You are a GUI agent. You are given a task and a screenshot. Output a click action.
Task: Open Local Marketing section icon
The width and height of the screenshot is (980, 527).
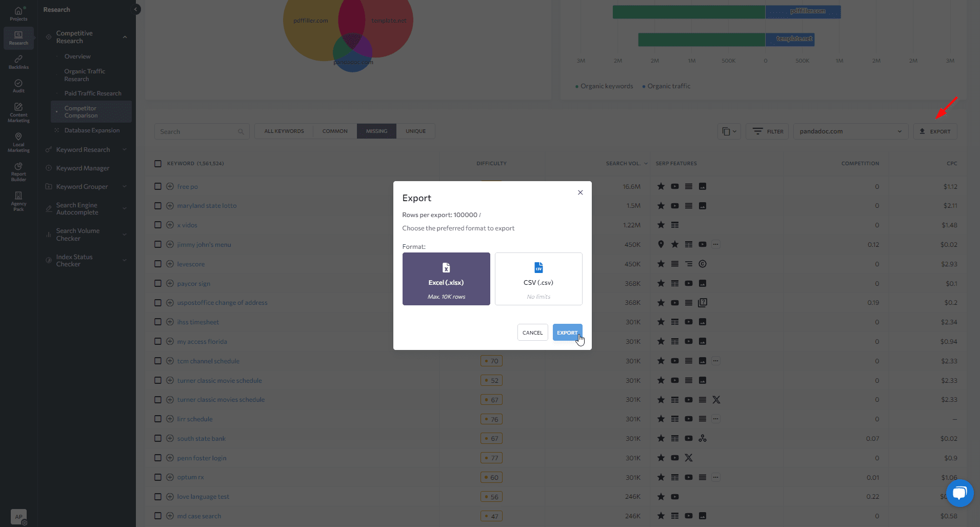18,142
